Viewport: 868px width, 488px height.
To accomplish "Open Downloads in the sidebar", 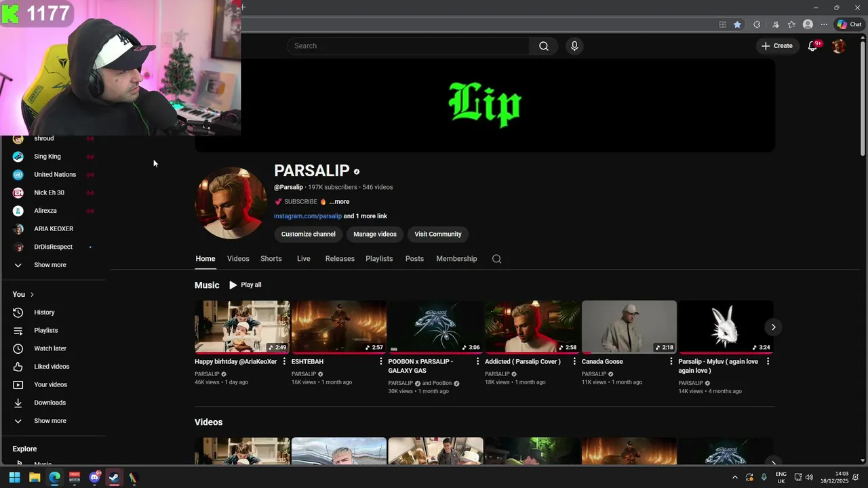I will [x=54, y=403].
